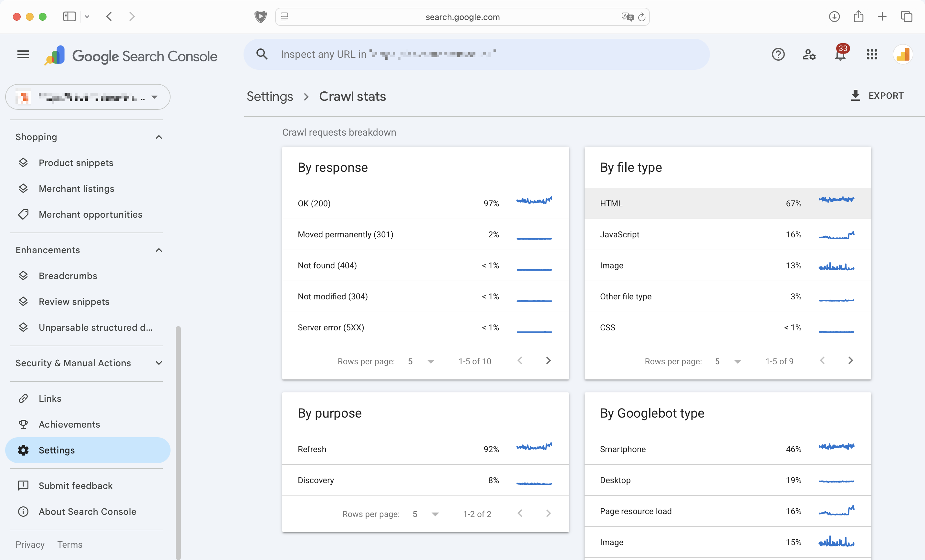Click the Settings breadcrumb link
Image resolution: width=925 pixels, height=560 pixels.
tap(270, 97)
